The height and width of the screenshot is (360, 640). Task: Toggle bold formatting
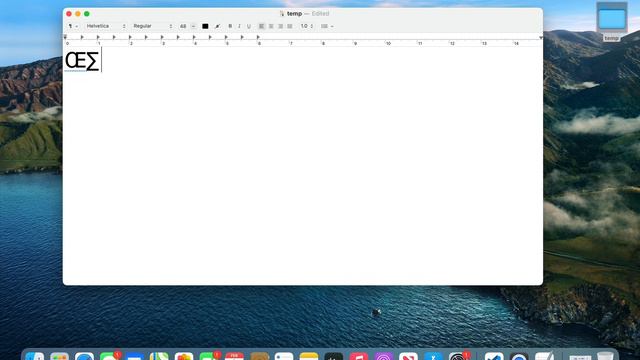pyautogui.click(x=230, y=26)
